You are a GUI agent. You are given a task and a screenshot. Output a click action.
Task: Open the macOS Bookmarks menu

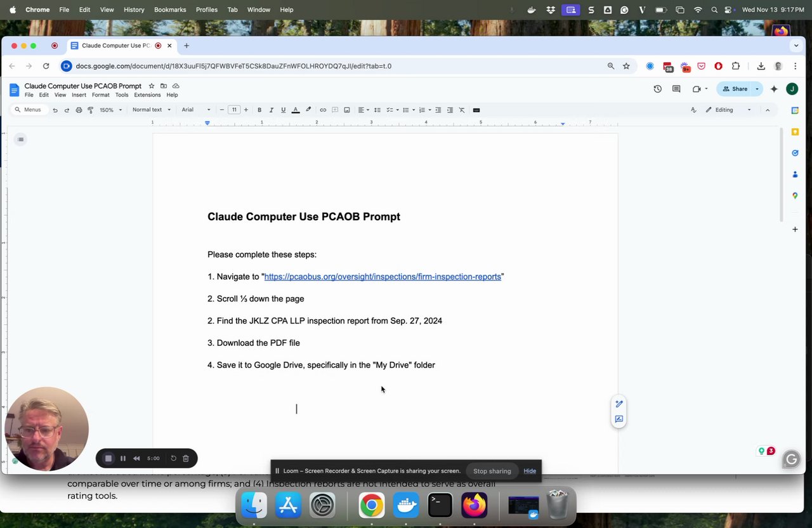tap(170, 10)
